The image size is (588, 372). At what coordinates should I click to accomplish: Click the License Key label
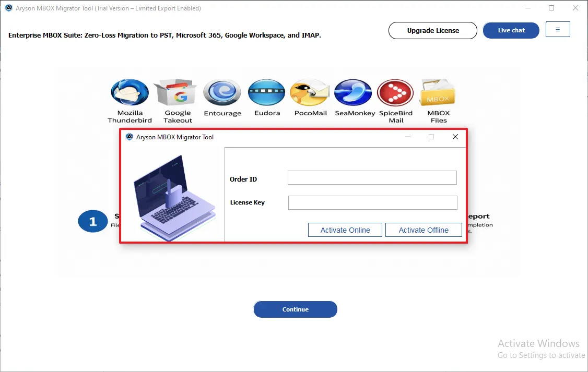coord(247,202)
